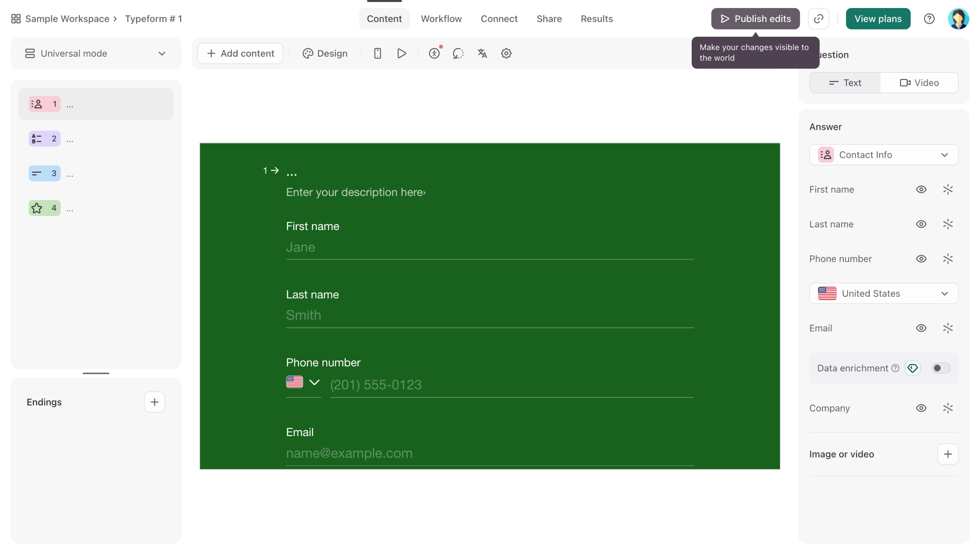
Task: Click the copy link icon button
Action: click(x=818, y=19)
